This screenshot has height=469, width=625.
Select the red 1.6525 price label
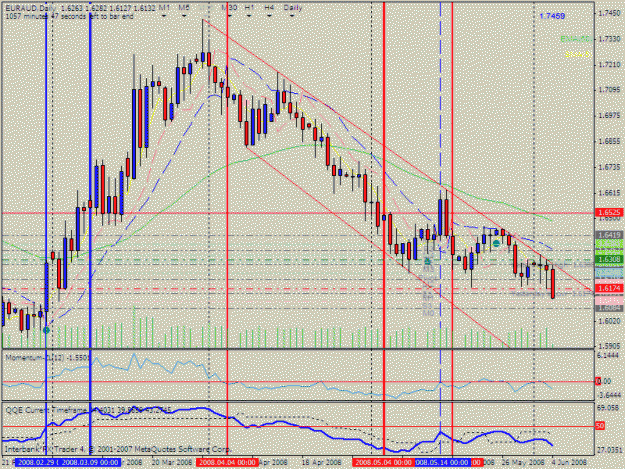(x=609, y=213)
